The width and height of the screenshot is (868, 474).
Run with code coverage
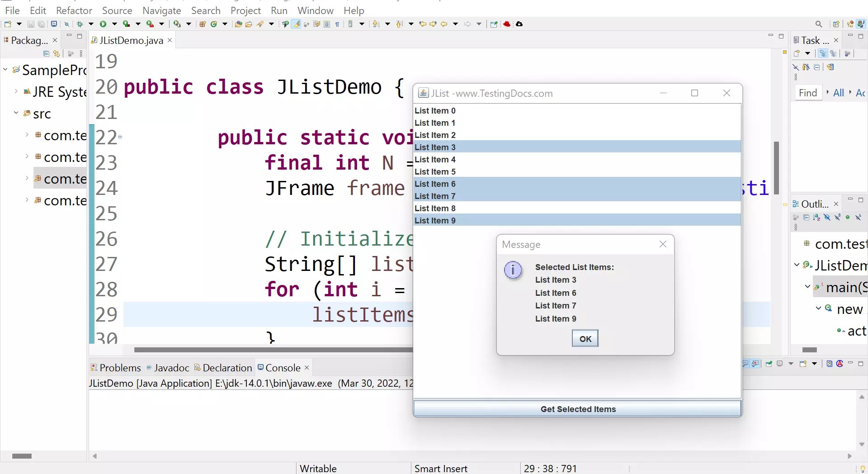click(x=126, y=24)
